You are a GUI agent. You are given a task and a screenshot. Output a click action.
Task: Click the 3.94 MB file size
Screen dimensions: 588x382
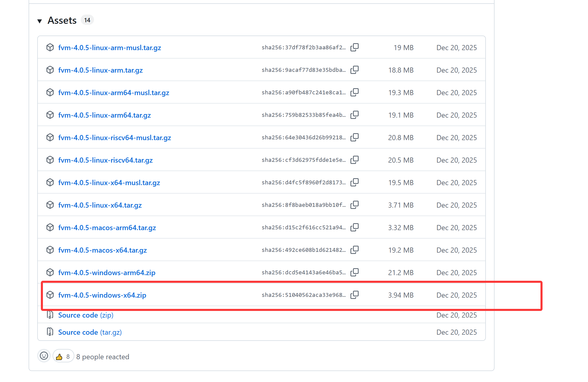coord(401,295)
